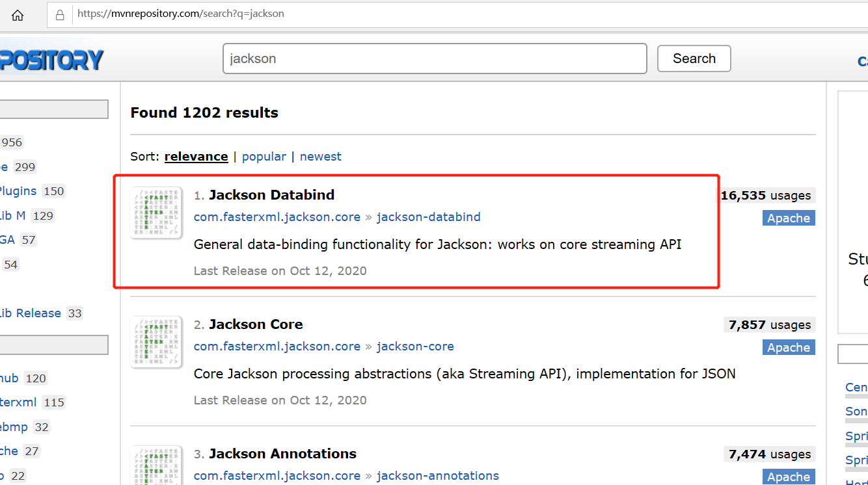
Task: Select the hub group filter 120
Action: coord(24,378)
